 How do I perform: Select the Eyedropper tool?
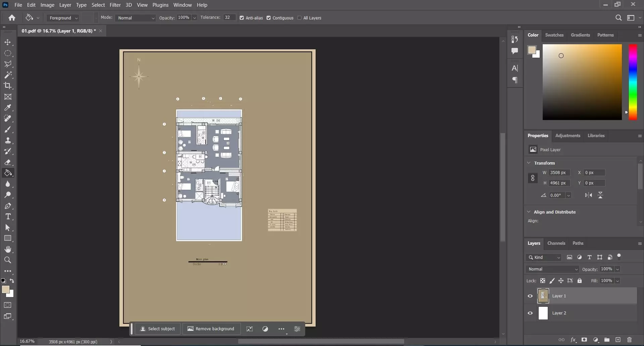point(8,108)
